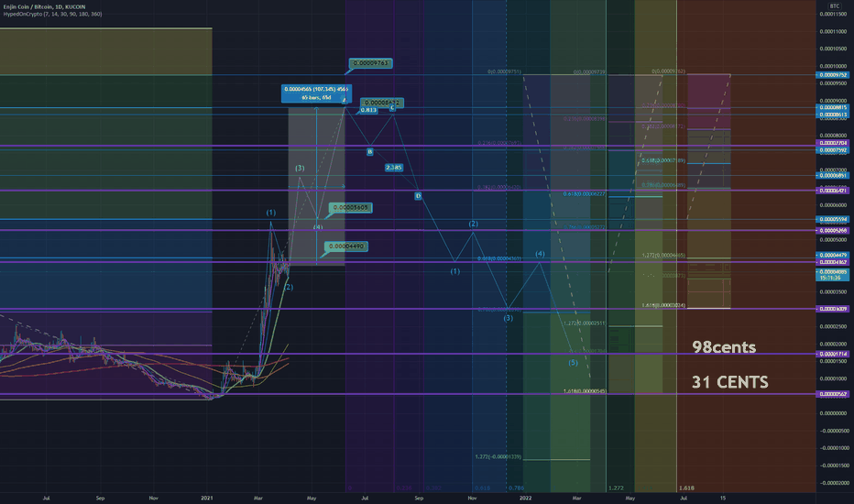854x504 pixels.
Task: Select the 1.272(0.00002511) fib level label
Action: [x=584, y=323]
